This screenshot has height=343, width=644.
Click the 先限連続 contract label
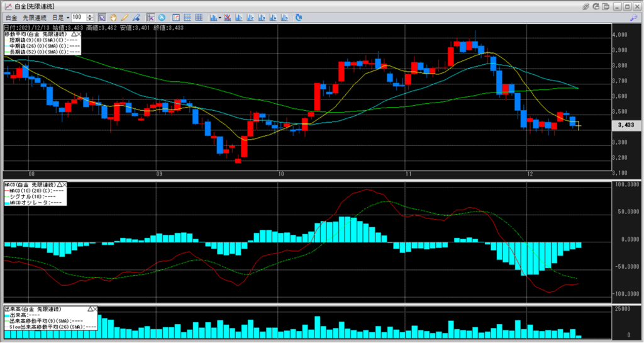pos(35,18)
